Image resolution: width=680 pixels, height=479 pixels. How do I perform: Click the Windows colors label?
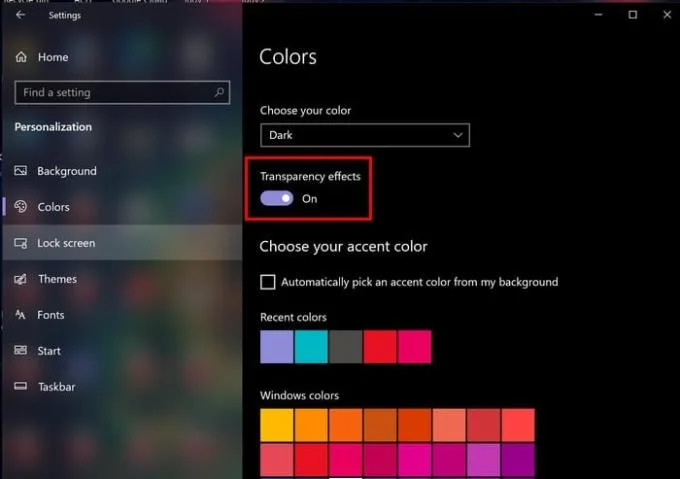[299, 395]
